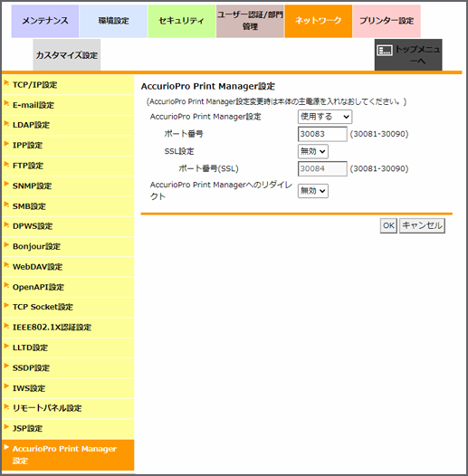Confirm settings with the OK button
The image size is (468, 476).
pos(388,225)
